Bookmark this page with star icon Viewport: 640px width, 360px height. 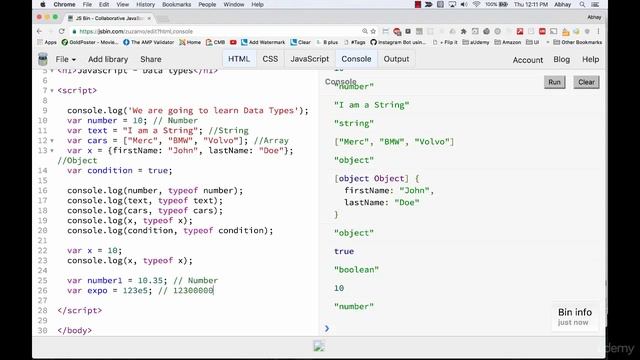[x=373, y=31]
